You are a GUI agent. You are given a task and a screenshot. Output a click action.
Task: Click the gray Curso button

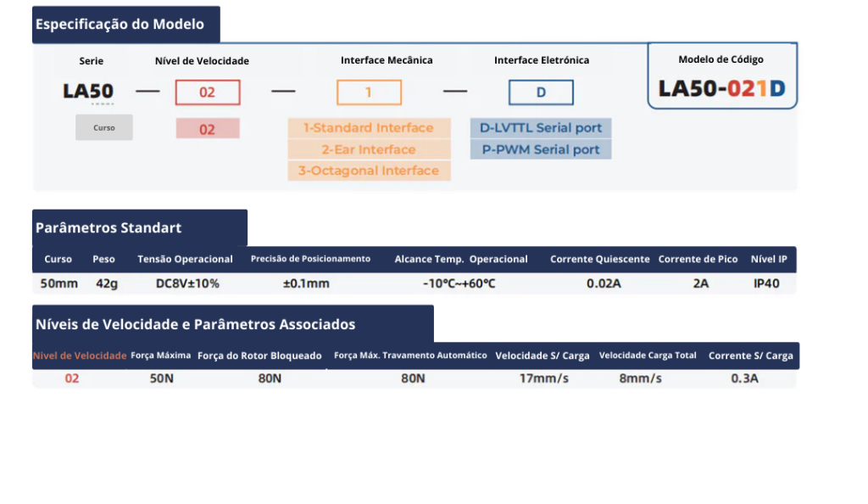[104, 128]
